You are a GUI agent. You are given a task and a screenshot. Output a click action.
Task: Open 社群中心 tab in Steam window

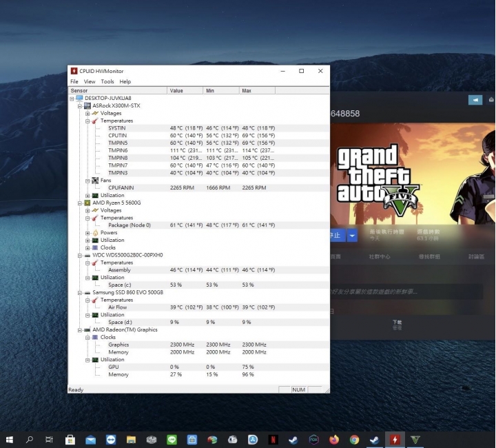pyautogui.click(x=380, y=256)
